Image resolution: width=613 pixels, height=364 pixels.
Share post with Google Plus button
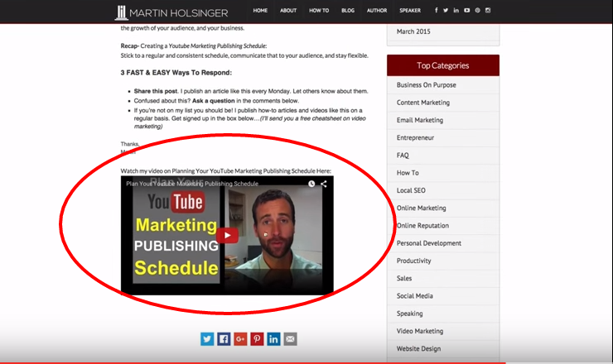click(x=240, y=339)
